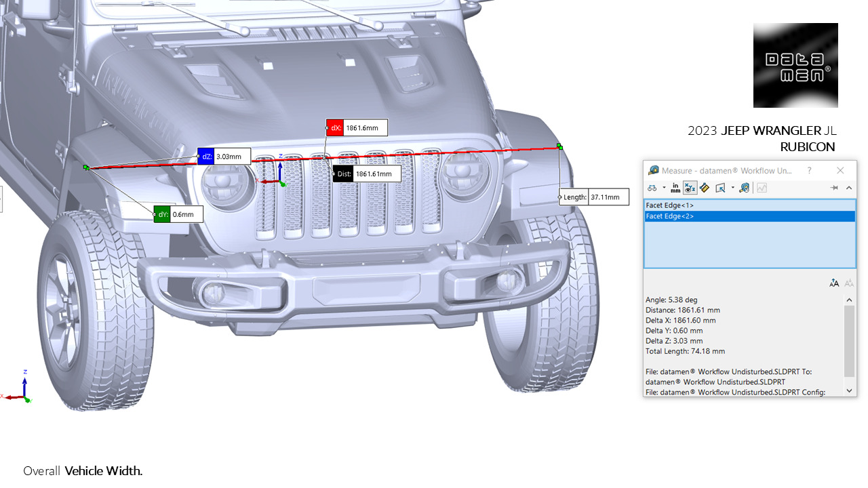Toggle Show XYZ Measurements button
Image resolution: width=868 pixels, height=488 pixels.
(690, 188)
